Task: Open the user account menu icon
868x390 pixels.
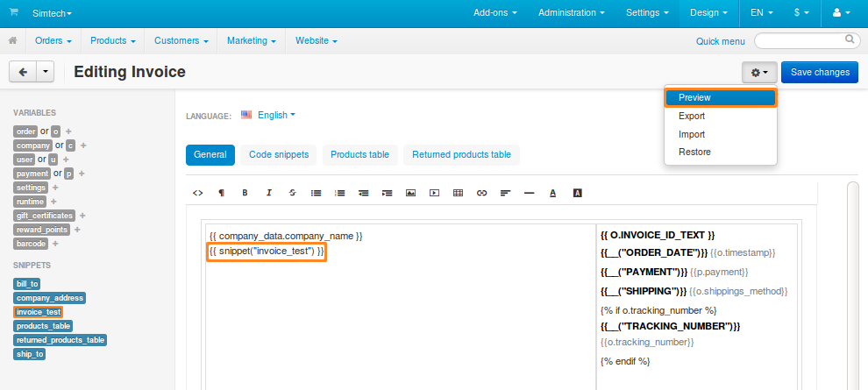Action: [840, 13]
